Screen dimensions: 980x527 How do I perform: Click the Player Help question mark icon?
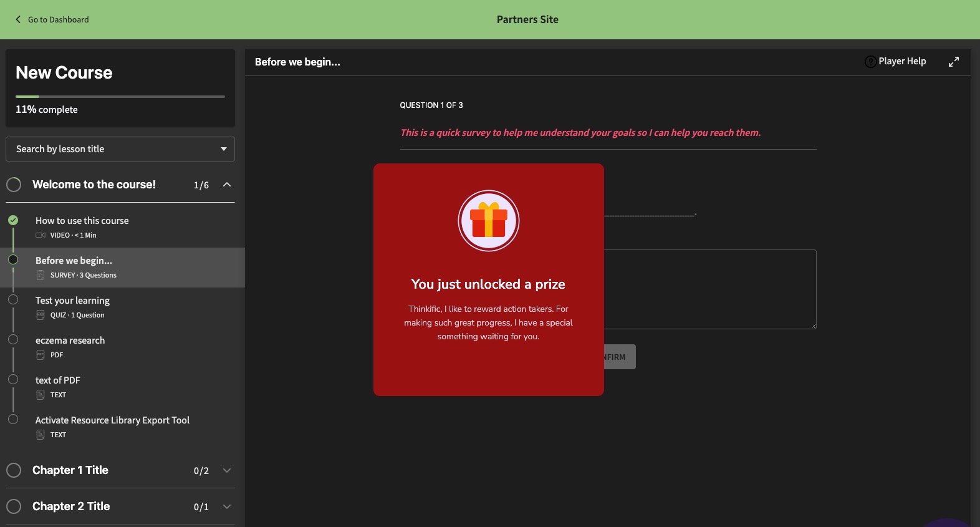click(x=870, y=62)
